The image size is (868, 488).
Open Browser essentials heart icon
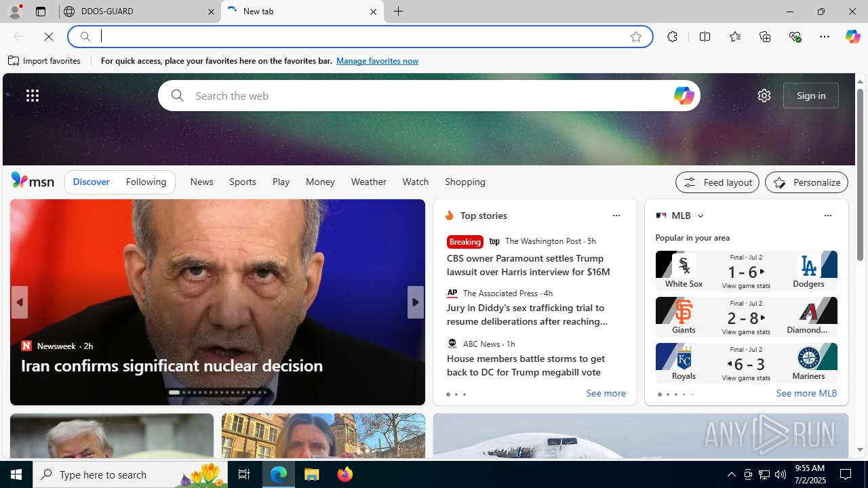[795, 37]
